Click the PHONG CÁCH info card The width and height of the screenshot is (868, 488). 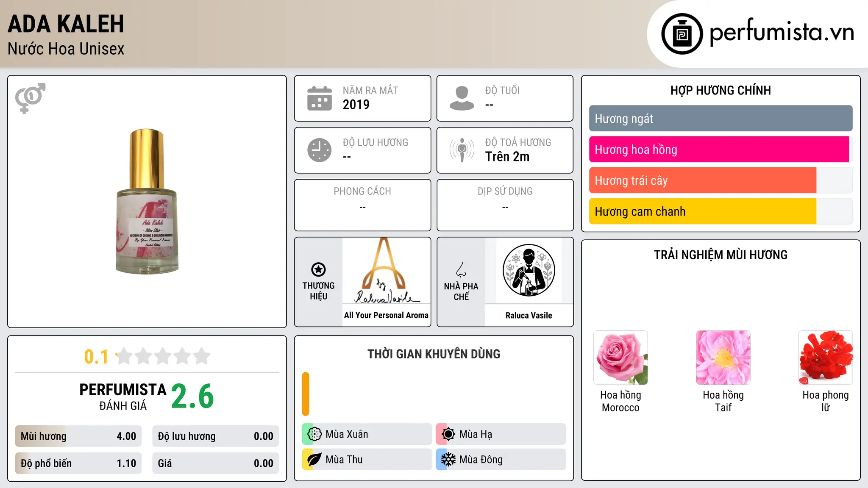[x=362, y=205]
